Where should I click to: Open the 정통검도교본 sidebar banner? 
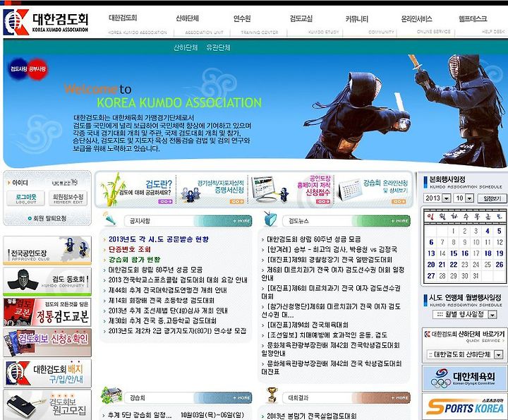47,312
